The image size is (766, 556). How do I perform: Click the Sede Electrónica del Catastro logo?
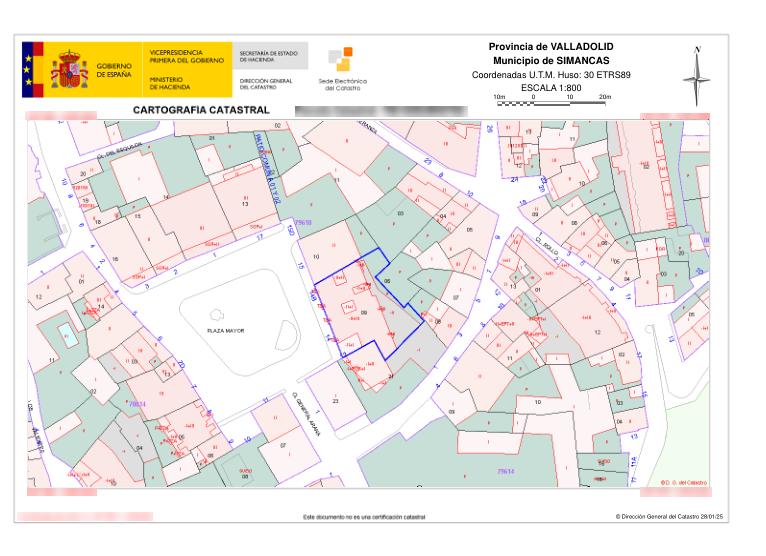click(340, 68)
